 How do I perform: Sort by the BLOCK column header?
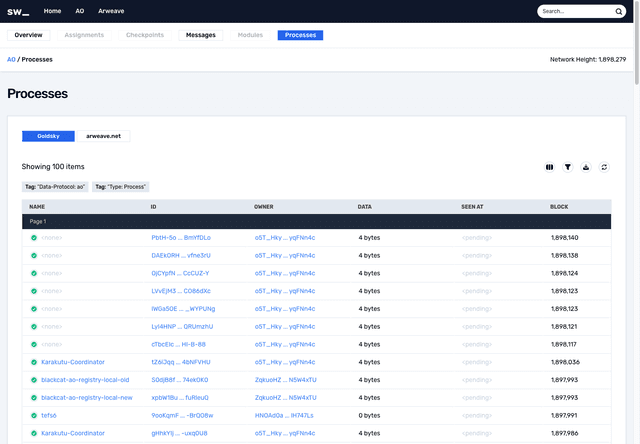pos(559,207)
